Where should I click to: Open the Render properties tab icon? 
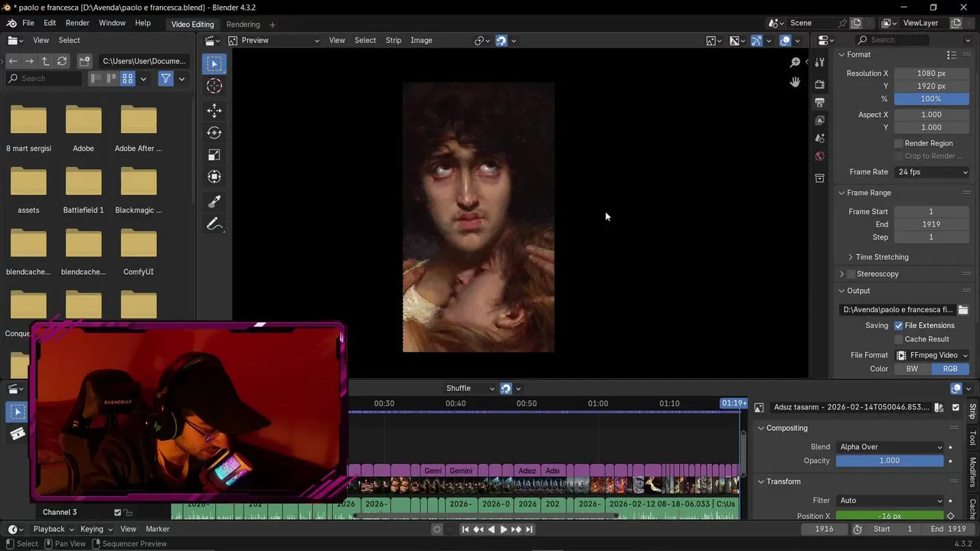pos(820,83)
